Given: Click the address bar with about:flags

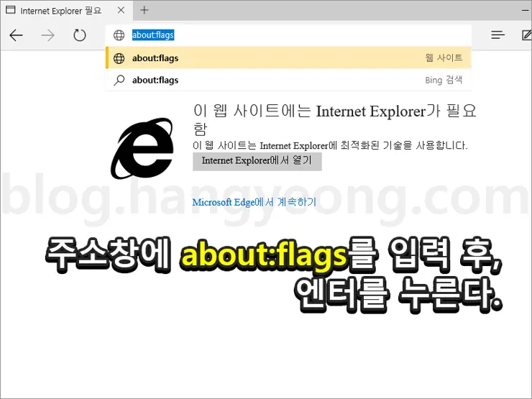Looking at the screenshot, I should pyautogui.click(x=288, y=35).
